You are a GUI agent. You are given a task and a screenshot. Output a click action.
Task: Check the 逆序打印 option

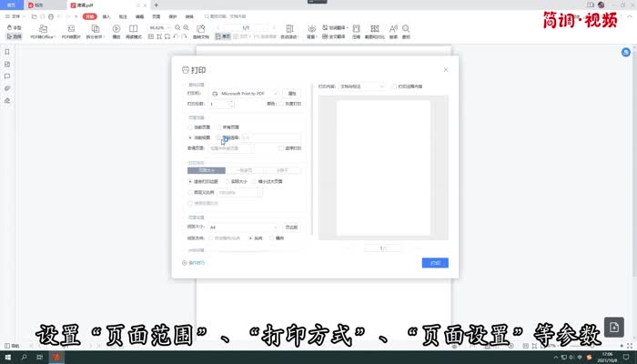pyautogui.click(x=281, y=147)
